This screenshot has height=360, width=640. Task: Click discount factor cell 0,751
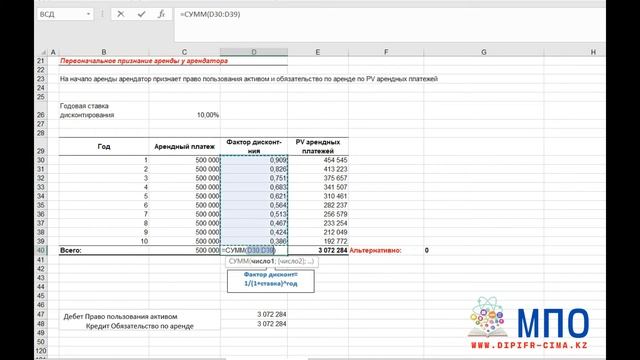tap(254, 178)
